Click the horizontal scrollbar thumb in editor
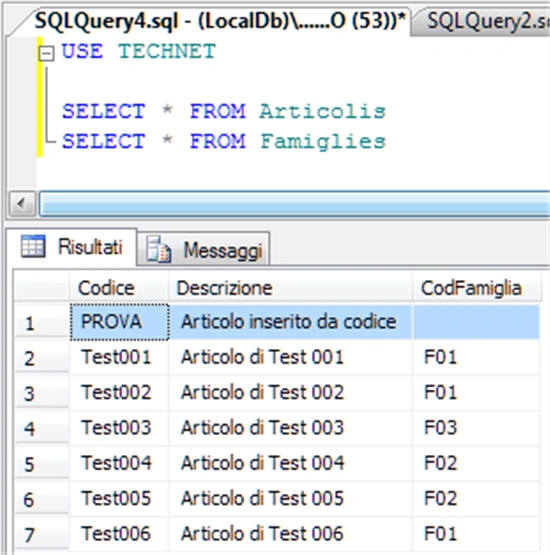The width and height of the screenshot is (550, 555). tap(294, 204)
